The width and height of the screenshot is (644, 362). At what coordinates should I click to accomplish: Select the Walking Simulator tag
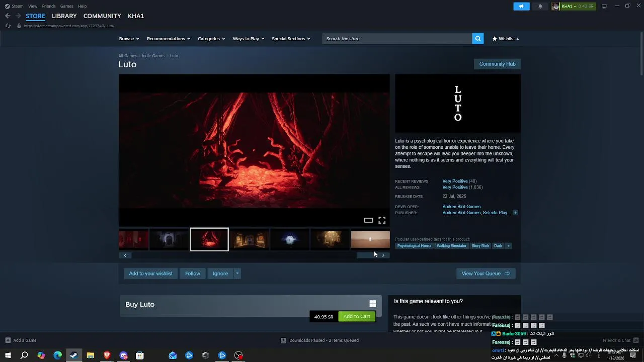click(x=451, y=246)
